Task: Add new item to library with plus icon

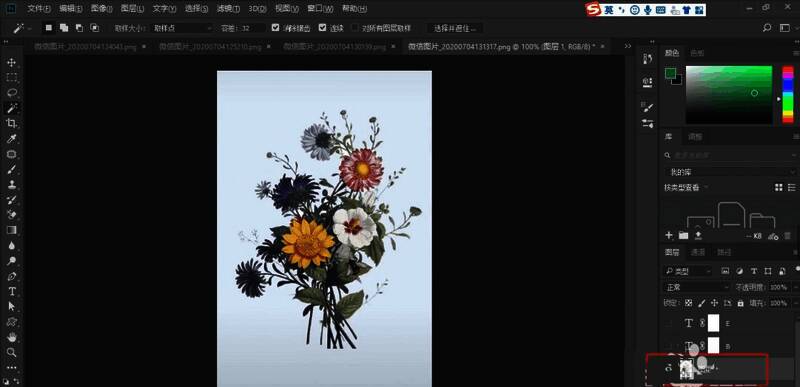Action: click(x=669, y=235)
